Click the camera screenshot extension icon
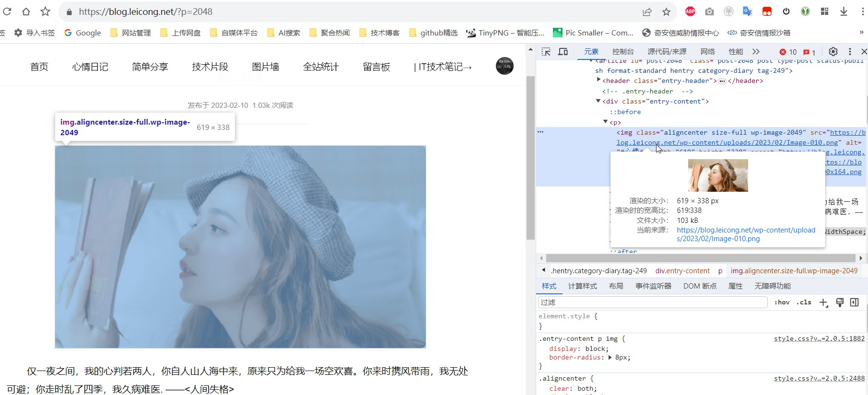 coord(709,12)
